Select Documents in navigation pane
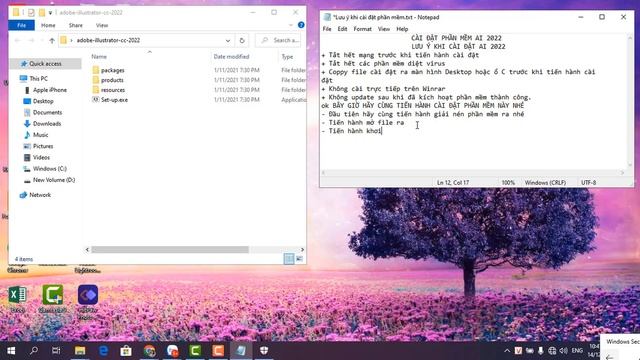 [x=47, y=112]
